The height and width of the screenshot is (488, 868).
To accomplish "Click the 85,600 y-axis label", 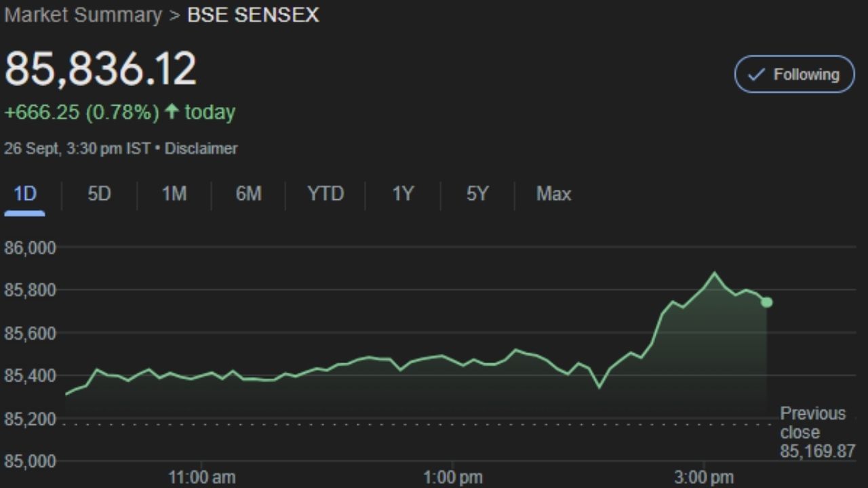I will coord(30,333).
